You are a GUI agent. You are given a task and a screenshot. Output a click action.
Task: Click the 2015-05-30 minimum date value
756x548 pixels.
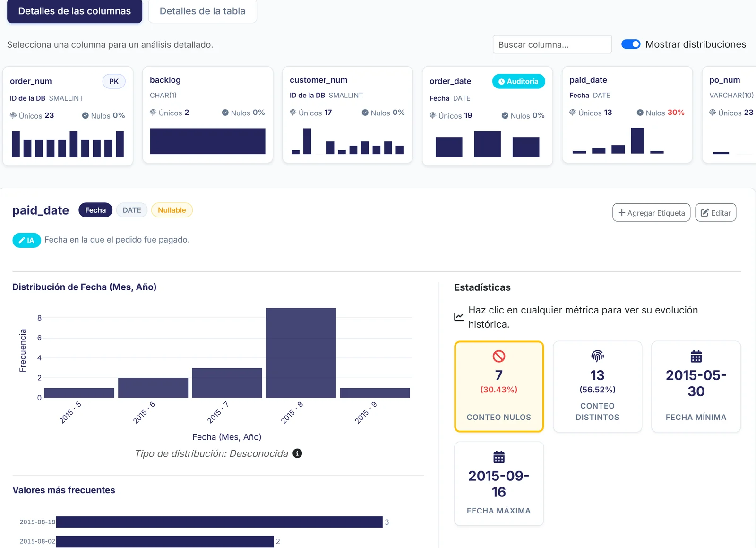(x=696, y=383)
